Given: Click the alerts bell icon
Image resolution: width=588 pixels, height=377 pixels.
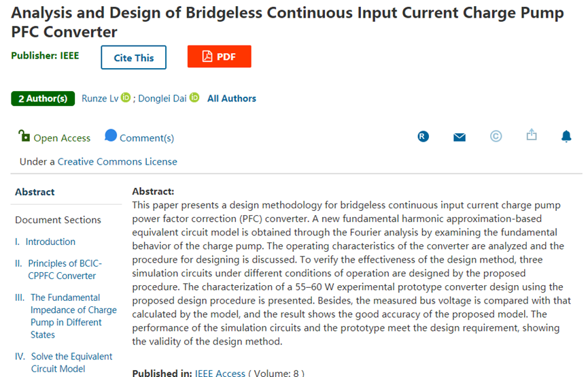Looking at the screenshot, I should coord(566,137).
